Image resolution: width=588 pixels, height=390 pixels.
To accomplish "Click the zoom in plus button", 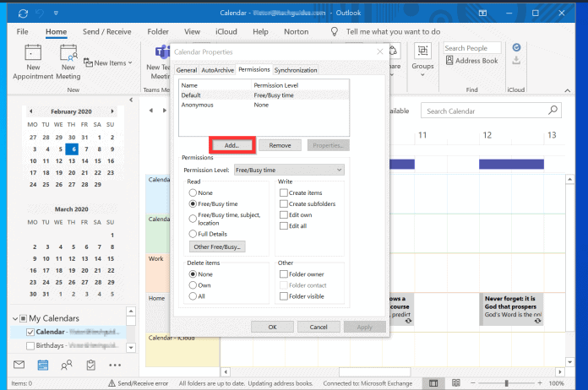I will point(540,383).
